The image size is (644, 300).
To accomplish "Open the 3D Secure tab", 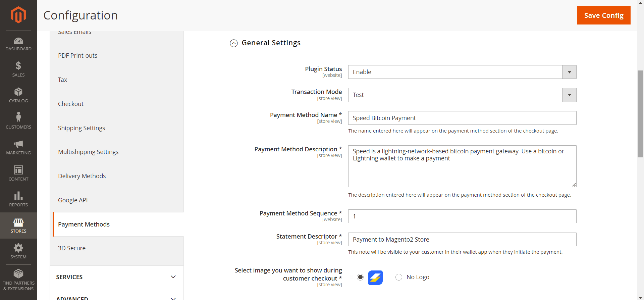I will pyautogui.click(x=117, y=248).
